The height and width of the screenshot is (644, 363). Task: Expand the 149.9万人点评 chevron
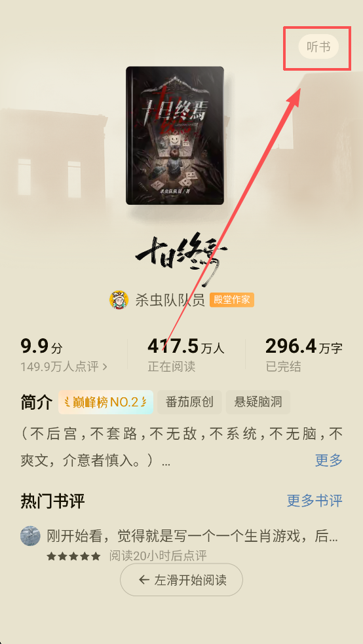(x=104, y=367)
